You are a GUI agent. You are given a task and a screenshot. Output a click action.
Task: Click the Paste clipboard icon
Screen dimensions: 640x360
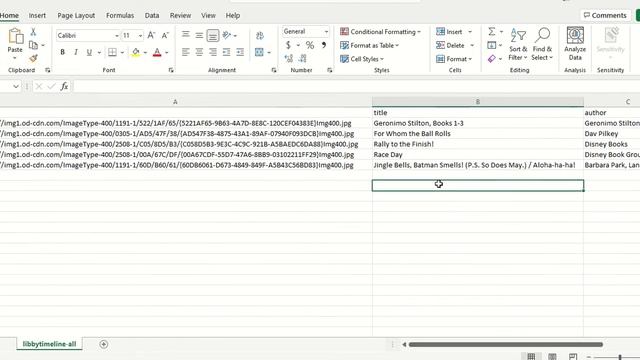(x=15, y=36)
